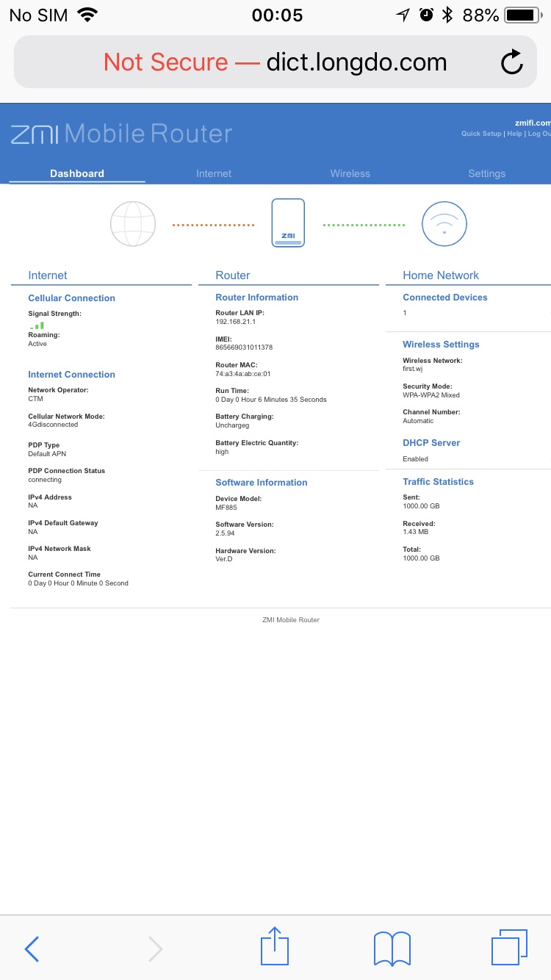Image resolution: width=551 pixels, height=980 pixels.
Task: Click the globe internet icon
Action: [133, 224]
